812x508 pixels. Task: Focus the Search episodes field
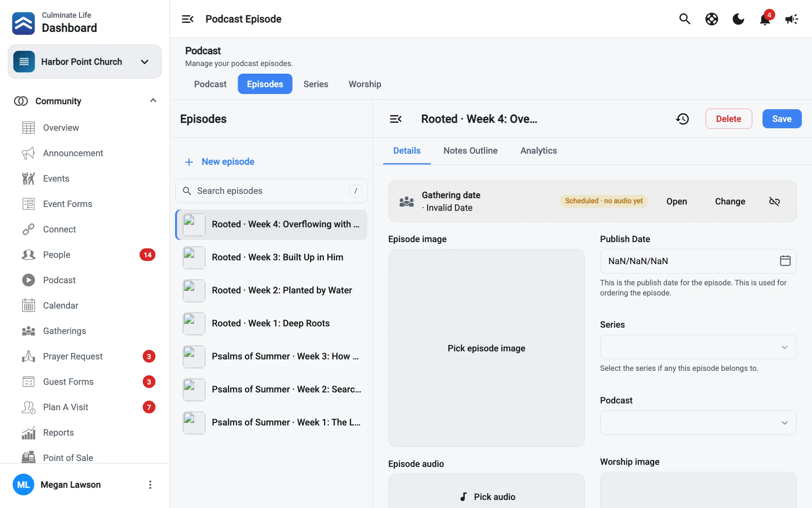271,191
